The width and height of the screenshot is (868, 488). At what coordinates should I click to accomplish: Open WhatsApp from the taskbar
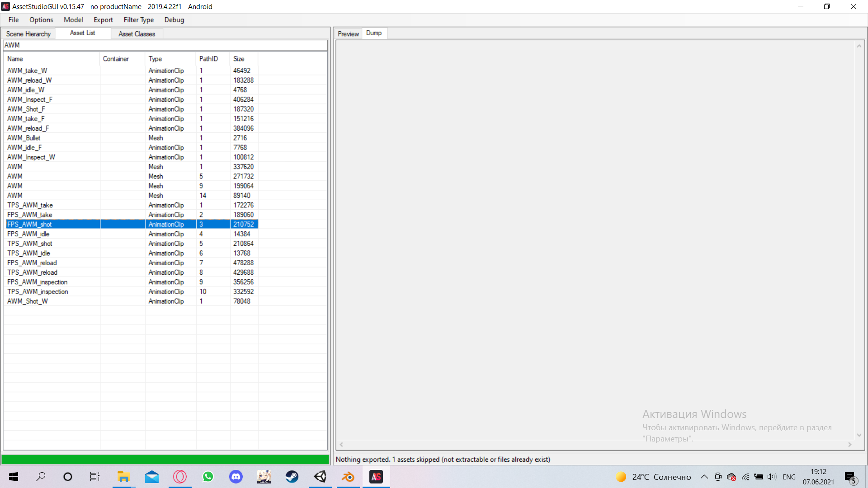tap(208, 477)
